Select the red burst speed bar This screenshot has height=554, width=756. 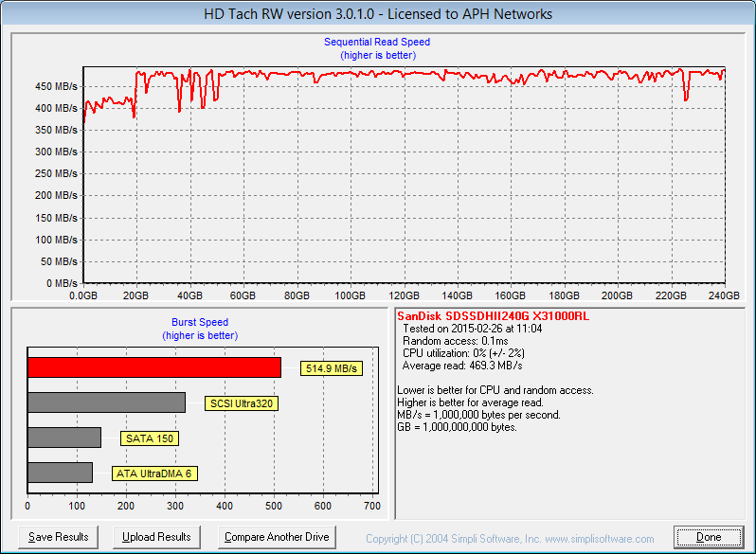click(153, 367)
